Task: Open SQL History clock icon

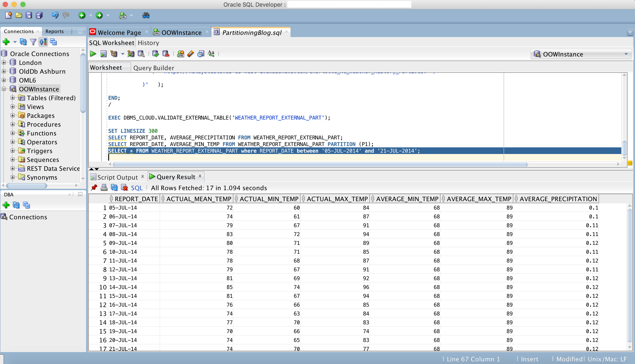Action: click(x=201, y=54)
